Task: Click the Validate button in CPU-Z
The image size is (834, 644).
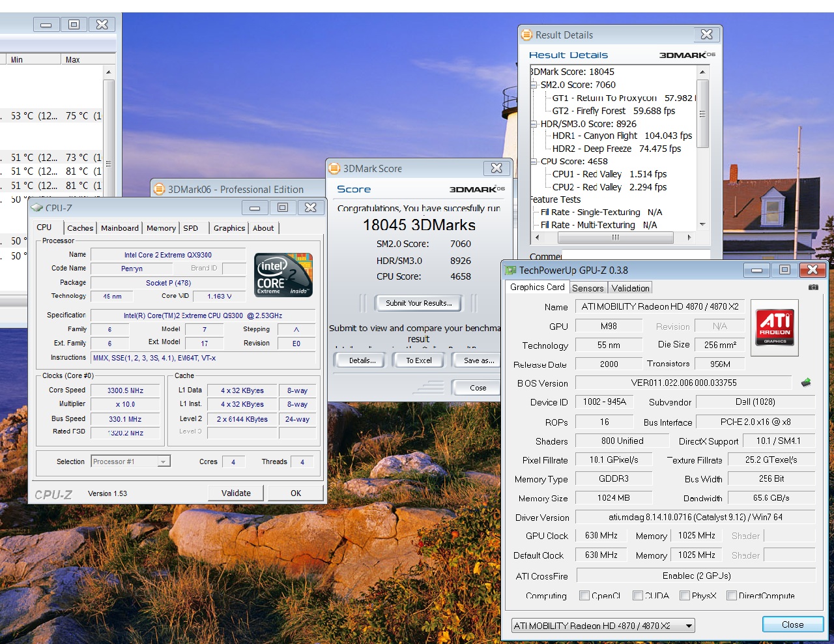Action: click(236, 493)
